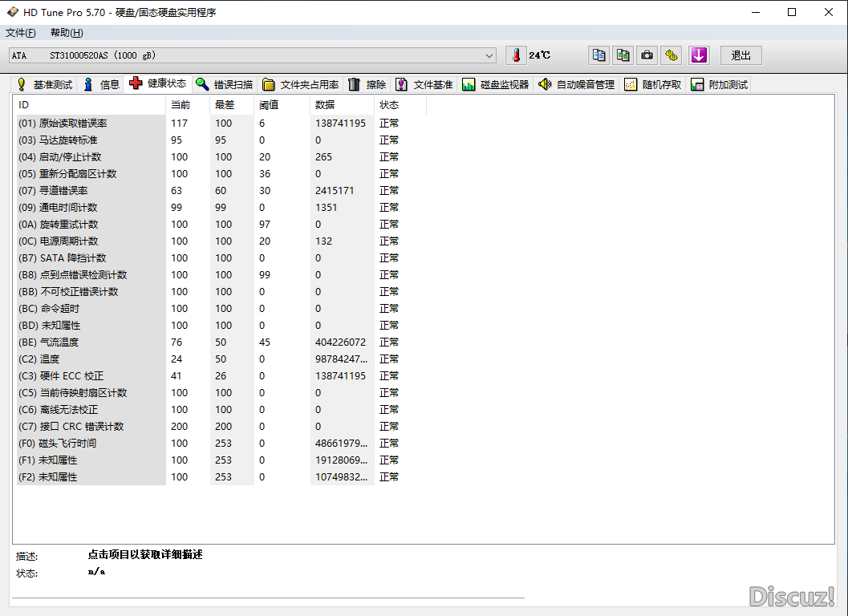Select the 健康状态 tab

tap(158, 83)
